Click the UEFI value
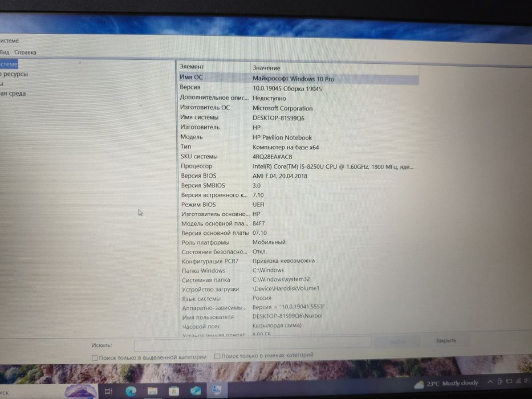 [x=258, y=205]
